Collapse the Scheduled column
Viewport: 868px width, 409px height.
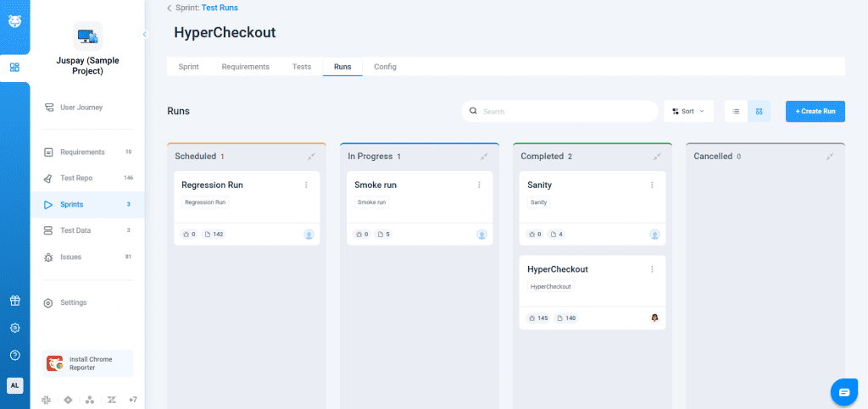[x=311, y=157]
